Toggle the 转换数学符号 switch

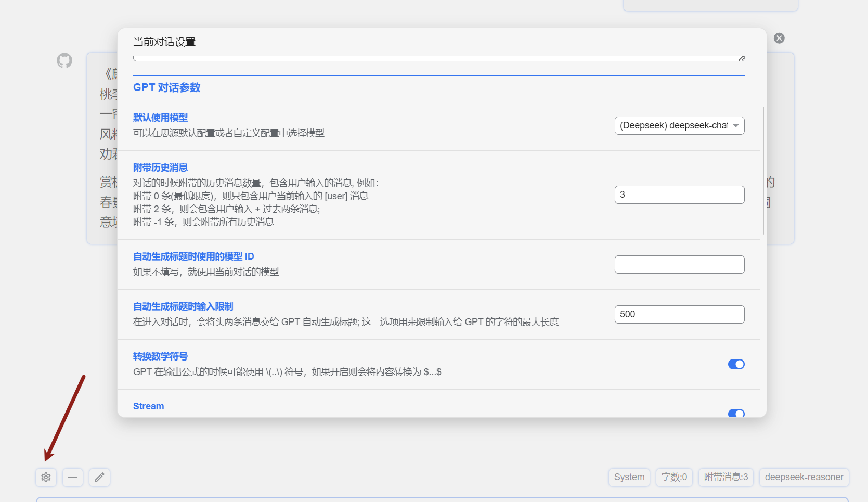click(736, 364)
